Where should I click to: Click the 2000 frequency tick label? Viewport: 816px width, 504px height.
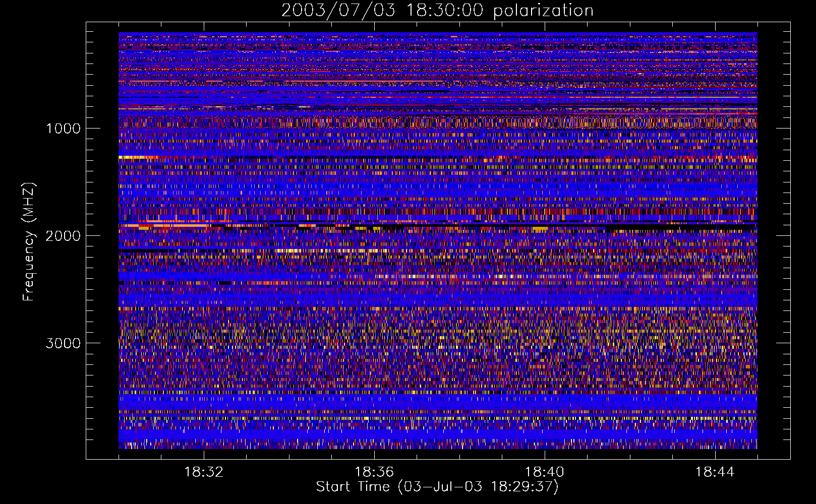coord(63,236)
